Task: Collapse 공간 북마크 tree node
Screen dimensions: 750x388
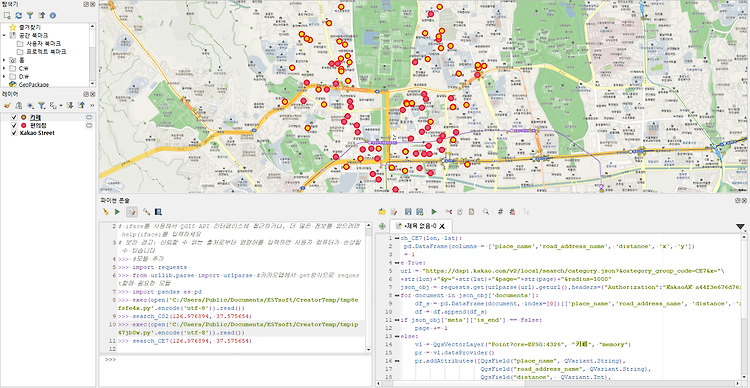Action: pyautogui.click(x=4, y=35)
